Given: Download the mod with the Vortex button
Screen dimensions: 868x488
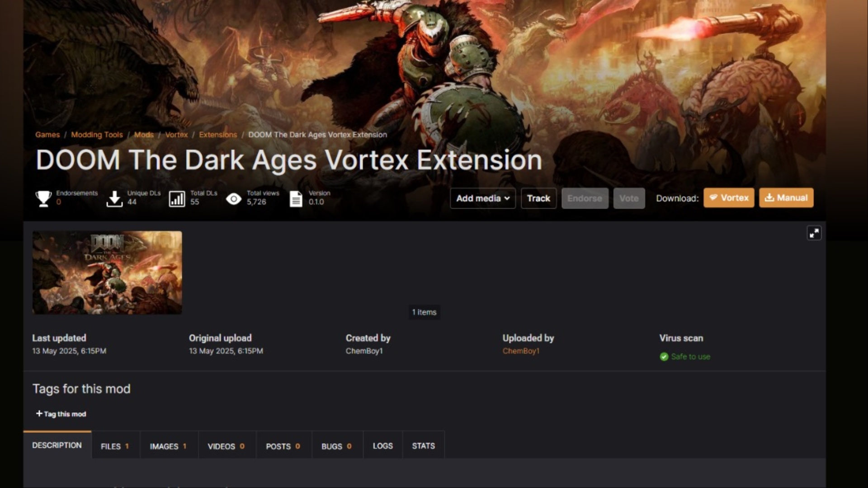Looking at the screenshot, I should pos(728,198).
